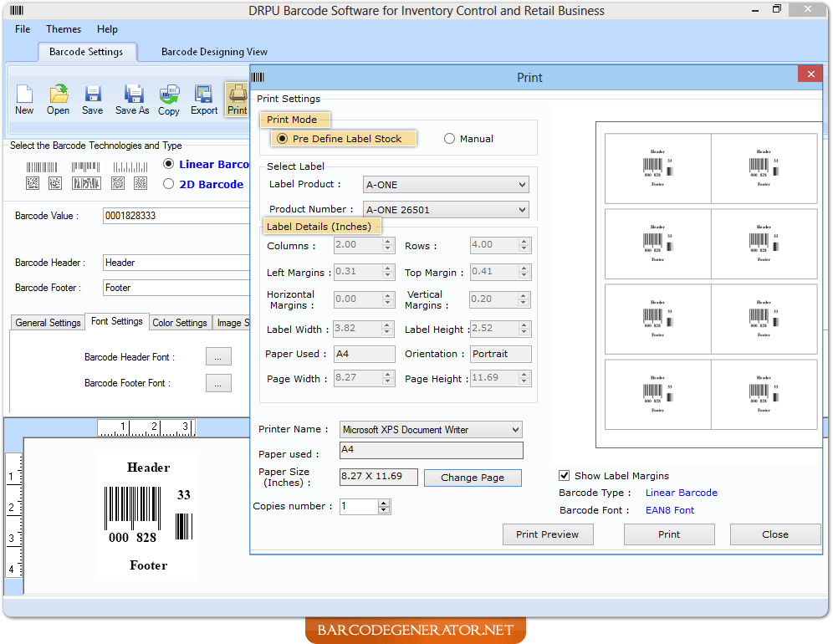The width and height of the screenshot is (833, 644).
Task: Open the Label Product dropdown showing A-ONE
Action: [524, 184]
